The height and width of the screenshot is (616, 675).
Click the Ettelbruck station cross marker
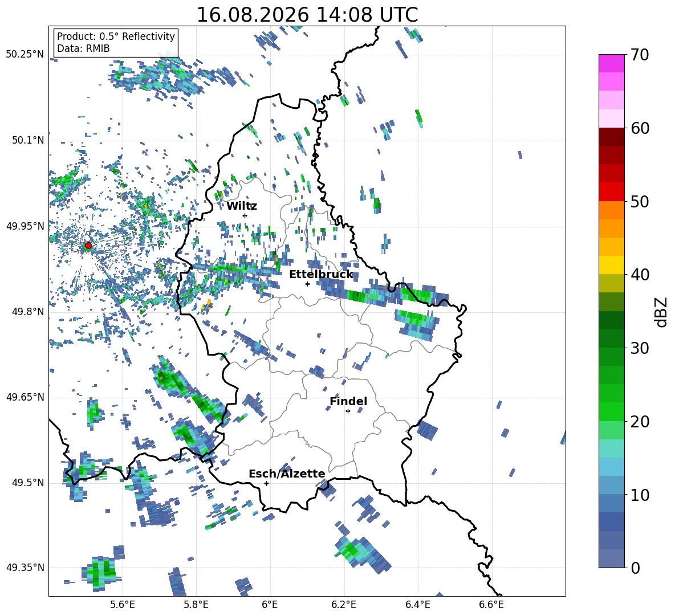click(307, 284)
